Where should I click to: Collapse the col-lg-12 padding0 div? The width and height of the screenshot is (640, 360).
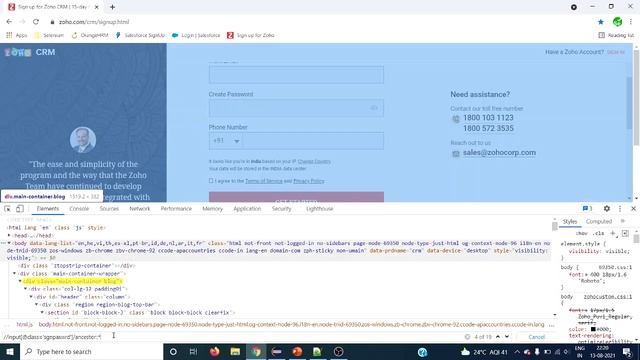pos(25,289)
